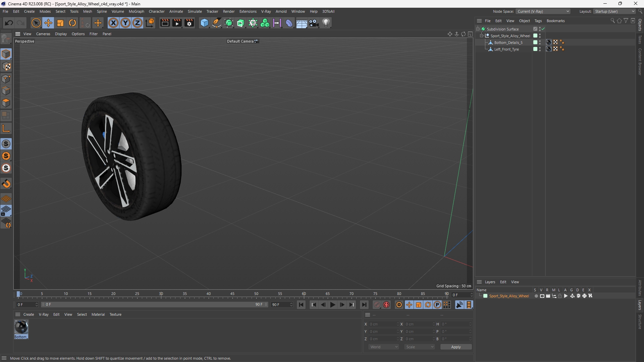Image resolution: width=644 pixels, height=362 pixels.
Task: Render view with clapperboard icon
Action: click(x=165, y=23)
